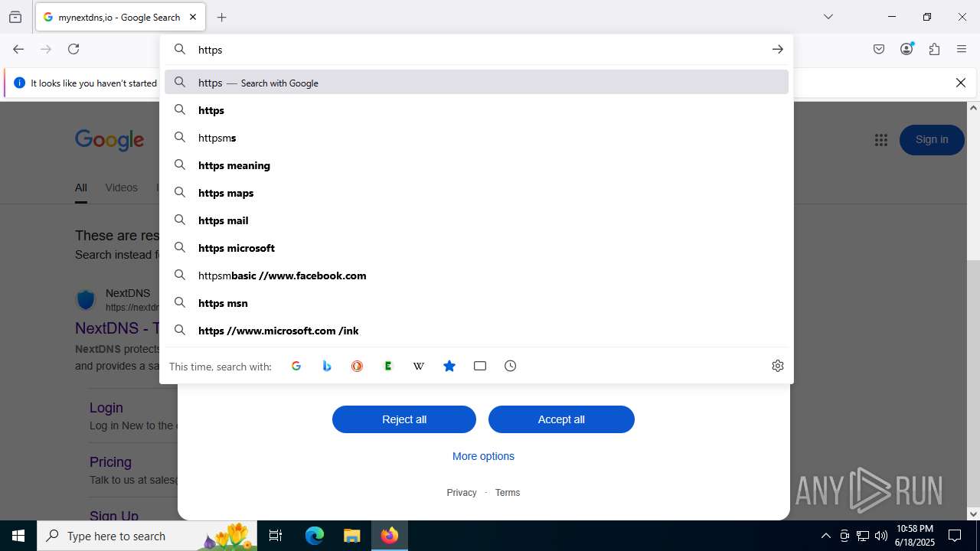Viewport: 980px width, 551px height.
Task: Click the Firefox taskbar icon
Action: click(x=390, y=536)
